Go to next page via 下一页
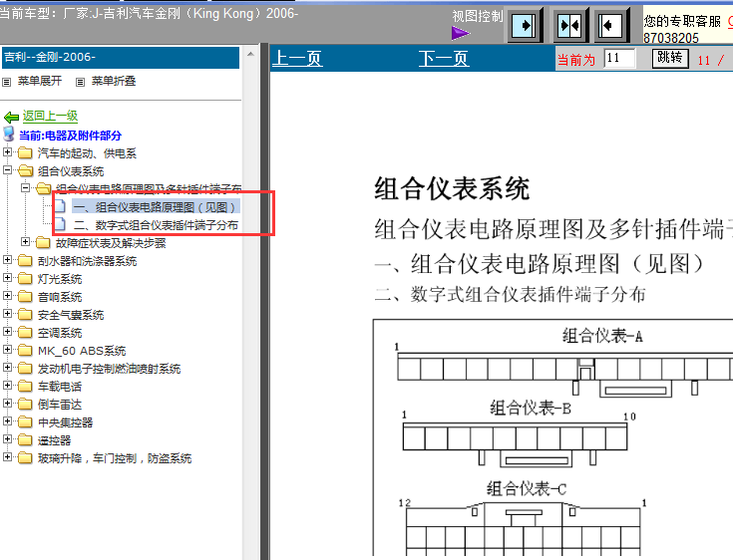 pos(444,59)
